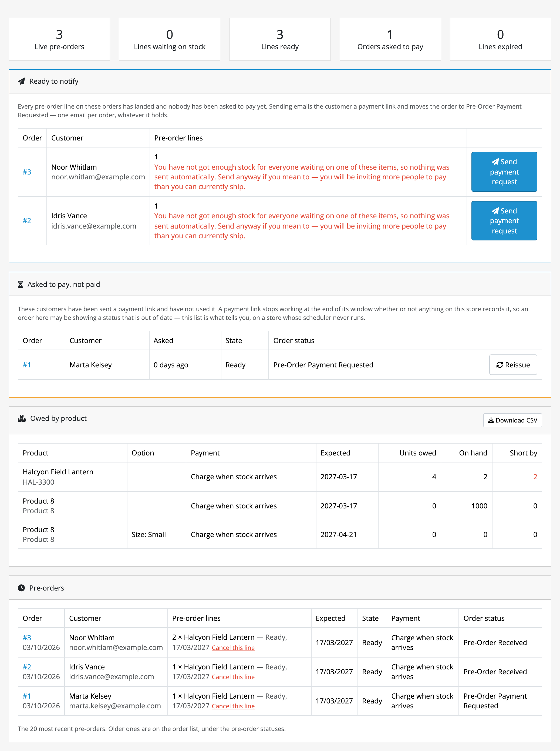Click the 0 days ago cell

pos(171,365)
